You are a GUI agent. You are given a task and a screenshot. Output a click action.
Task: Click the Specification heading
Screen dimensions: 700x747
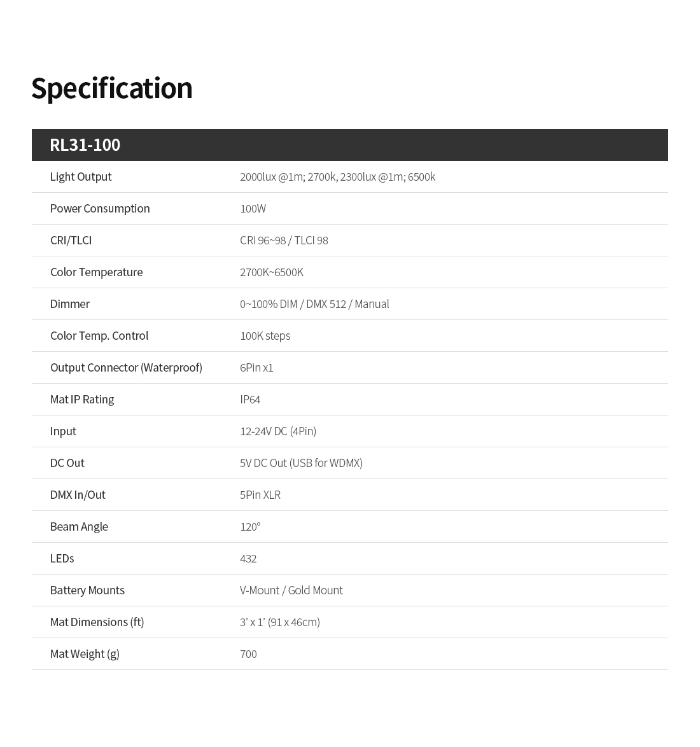point(112,88)
